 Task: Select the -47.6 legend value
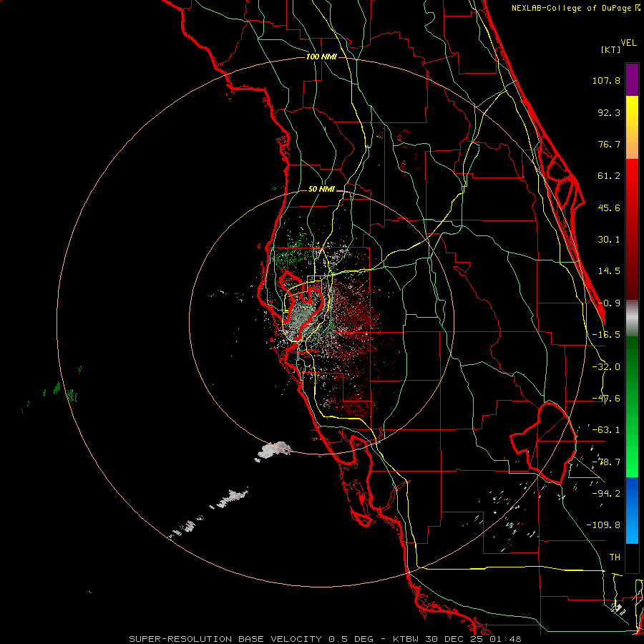(x=606, y=399)
